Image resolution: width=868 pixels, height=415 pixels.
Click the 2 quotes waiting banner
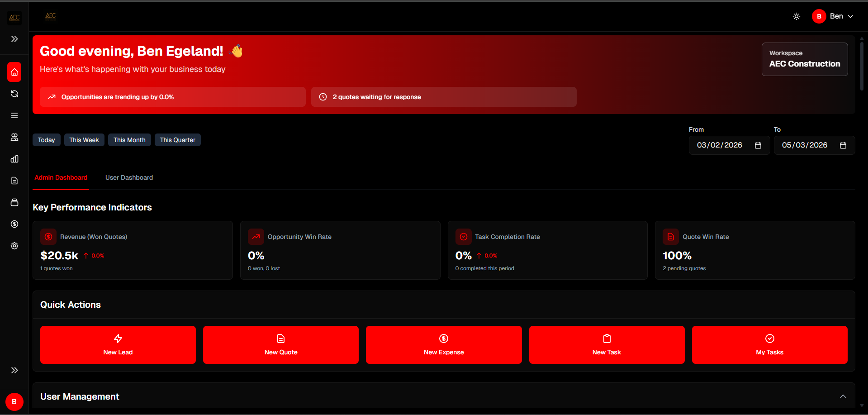coord(444,97)
